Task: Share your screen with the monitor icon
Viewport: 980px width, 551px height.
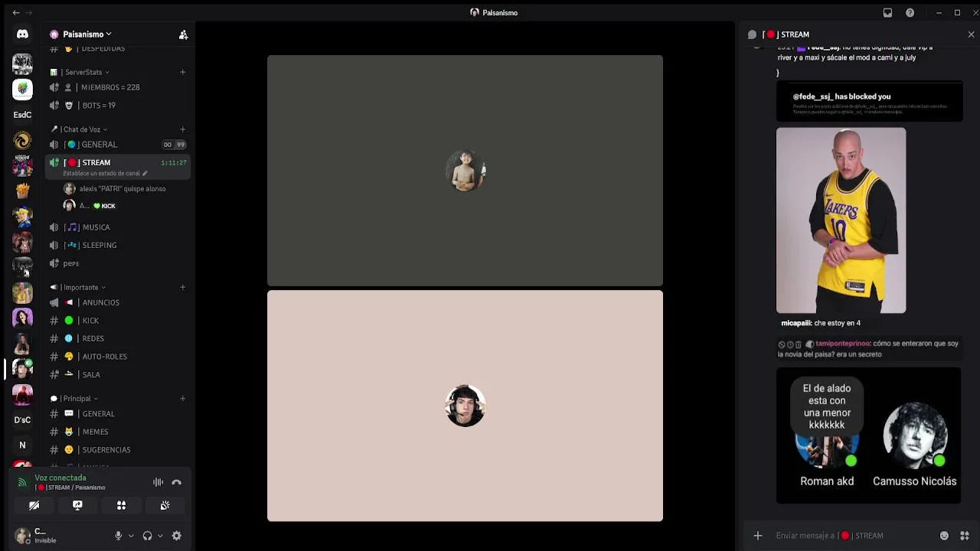Action: click(77, 505)
